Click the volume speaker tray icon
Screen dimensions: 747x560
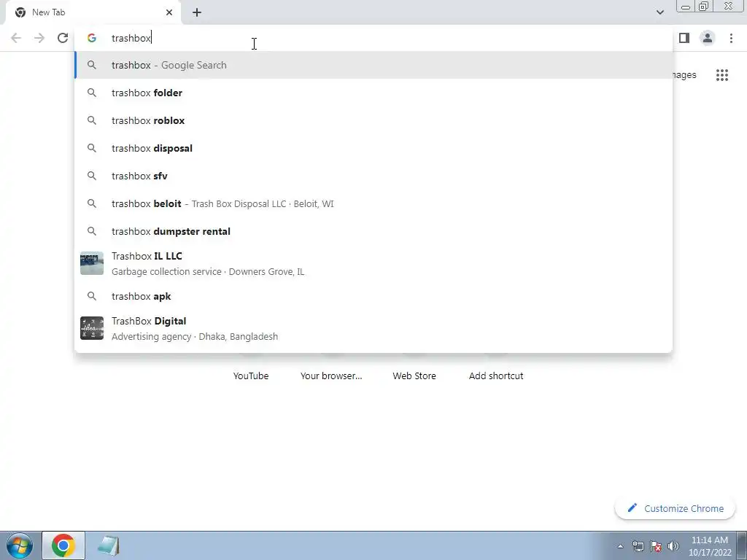point(673,546)
